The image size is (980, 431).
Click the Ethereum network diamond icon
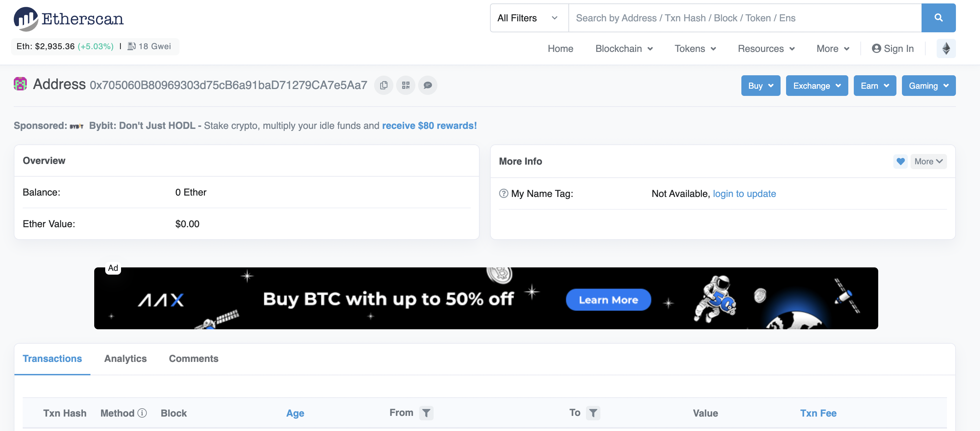(946, 49)
